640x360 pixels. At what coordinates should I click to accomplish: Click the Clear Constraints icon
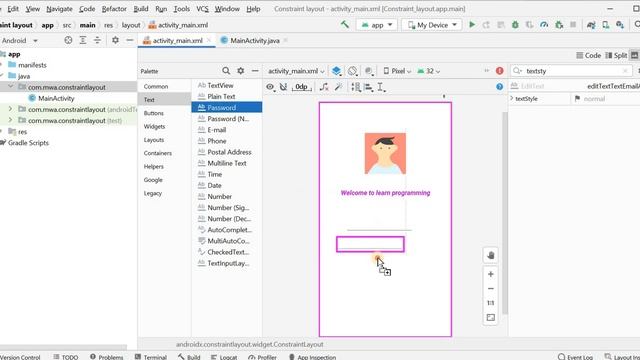pyautogui.click(x=324, y=87)
